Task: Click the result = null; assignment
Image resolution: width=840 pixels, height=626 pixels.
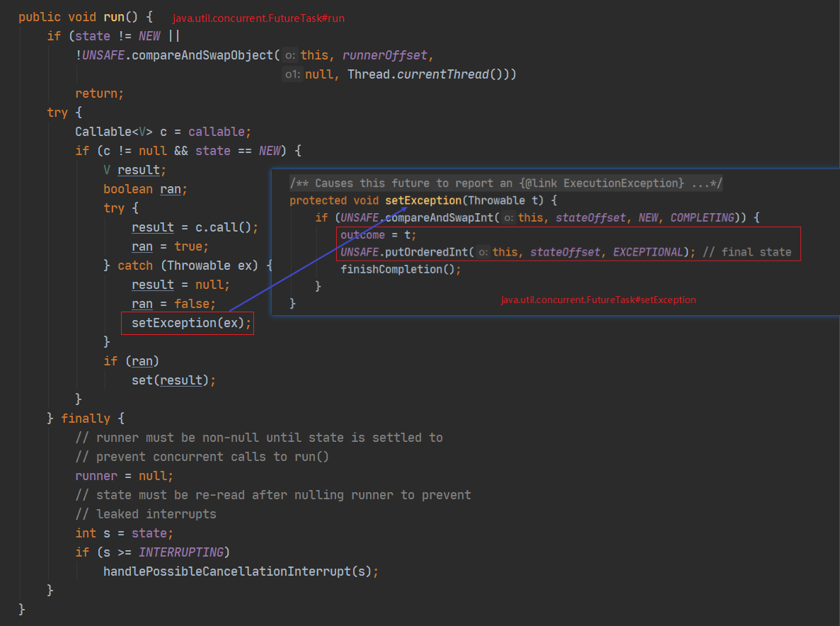Action: (x=180, y=285)
